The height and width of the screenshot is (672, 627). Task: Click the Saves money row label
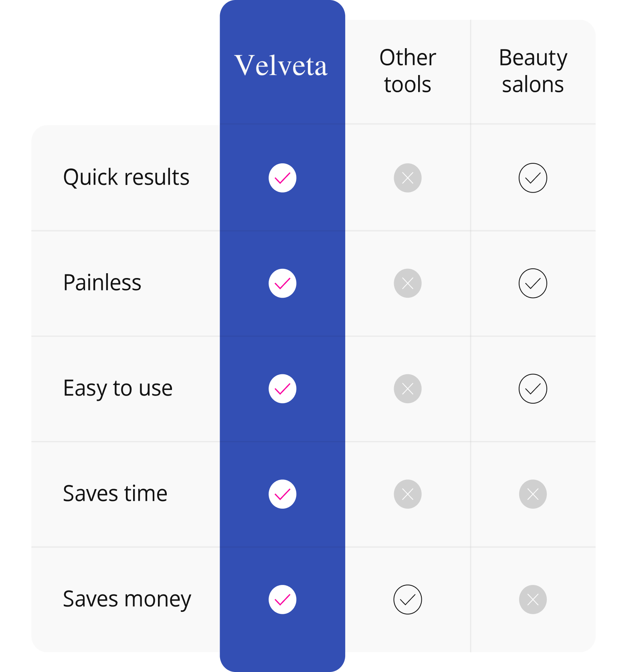127,599
